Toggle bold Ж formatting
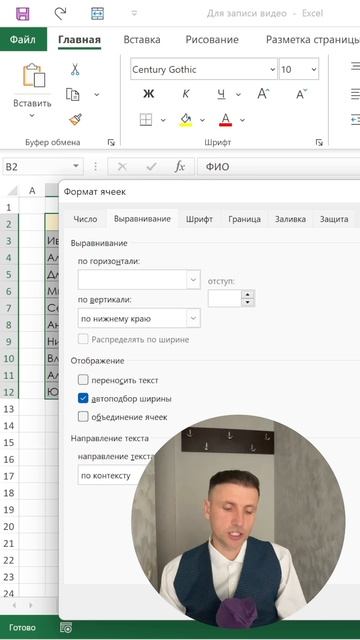This screenshot has width=360, height=640. [148, 94]
